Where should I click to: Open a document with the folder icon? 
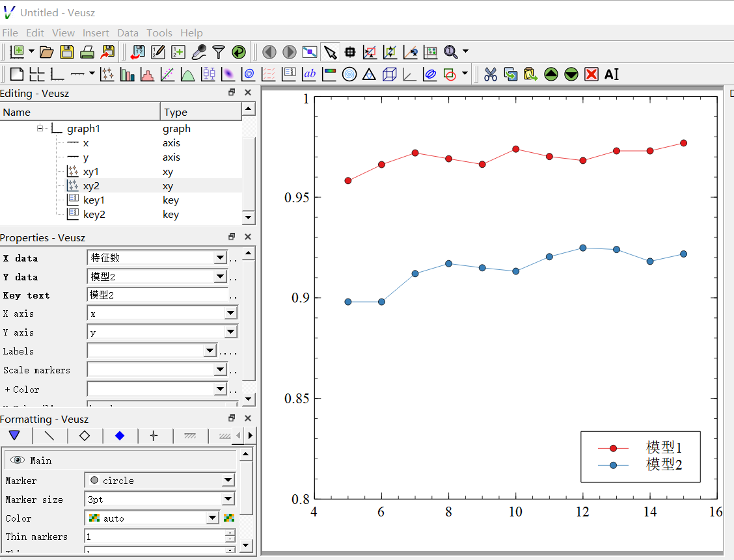coord(46,52)
